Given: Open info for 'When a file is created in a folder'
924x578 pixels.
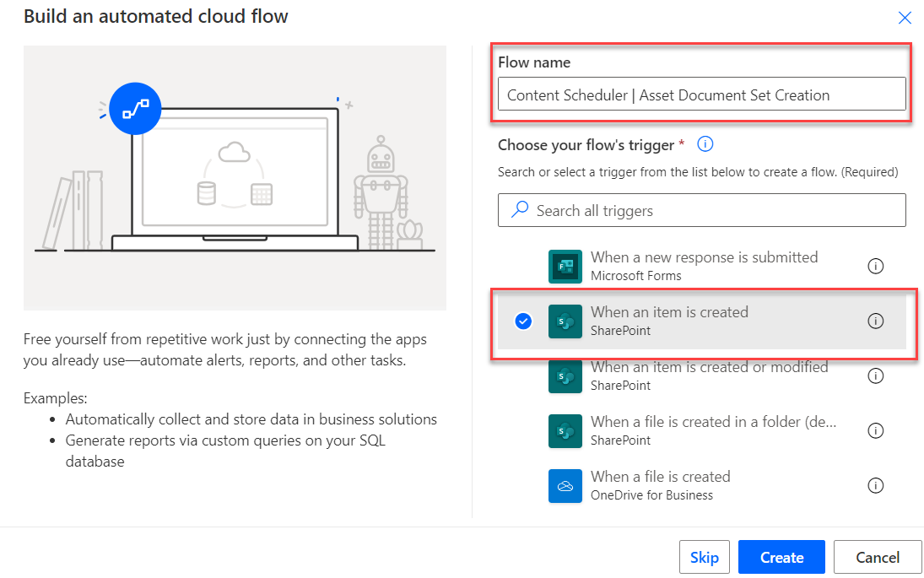Looking at the screenshot, I should pos(875,430).
